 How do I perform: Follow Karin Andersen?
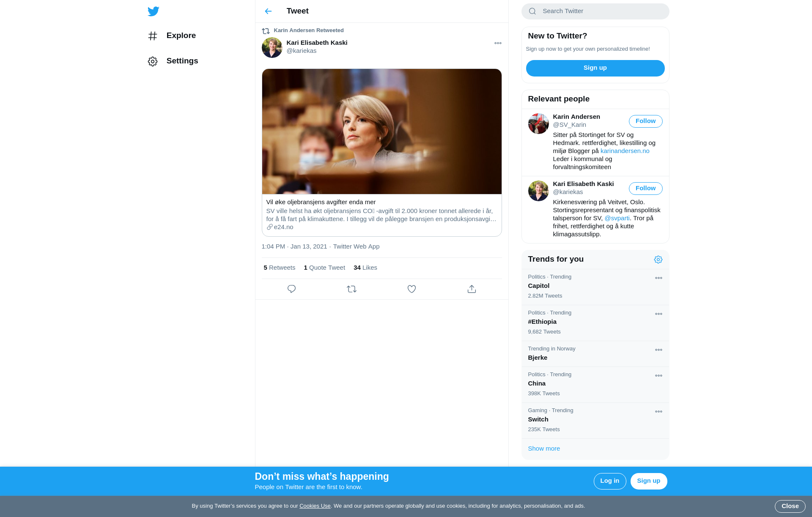tap(645, 121)
